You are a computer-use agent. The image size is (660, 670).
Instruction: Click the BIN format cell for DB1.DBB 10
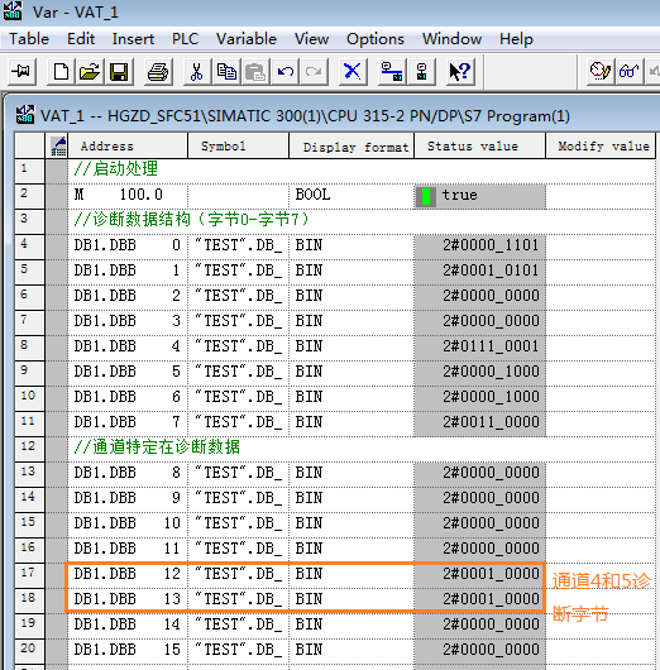click(352, 524)
